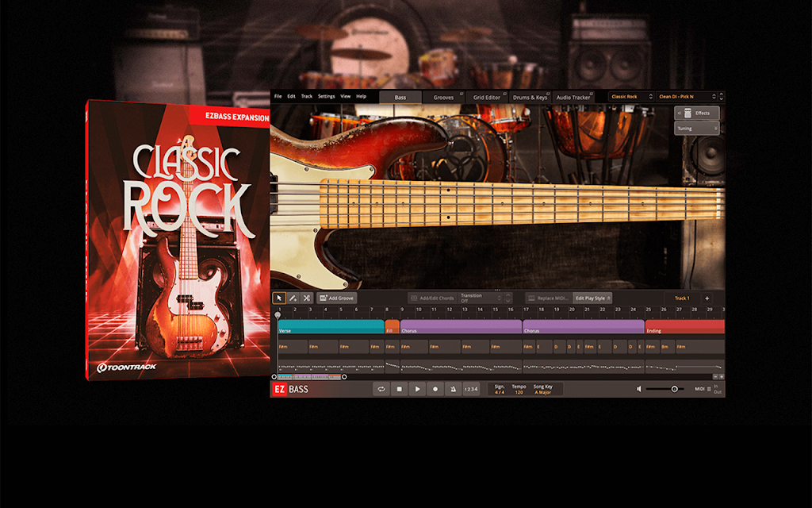This screenshot has width=812, height=508.
Task: Select the scissors cut tool
Action: click(x=307, y=298)
